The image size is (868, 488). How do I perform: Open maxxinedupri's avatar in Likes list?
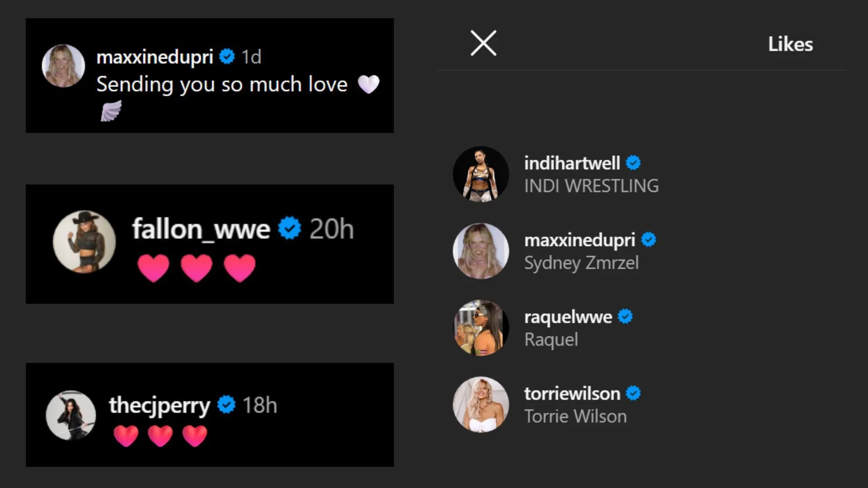coord(481,251)
